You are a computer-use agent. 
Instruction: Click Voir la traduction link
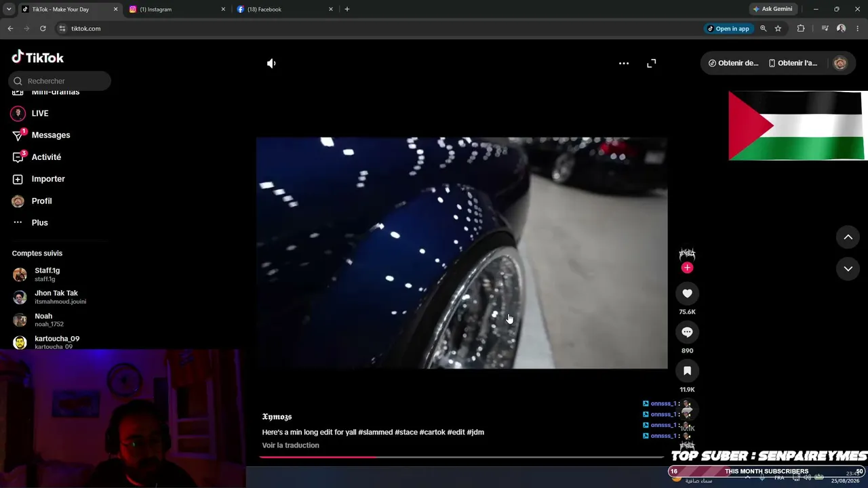pyautogui.click(x=290, y=445)
